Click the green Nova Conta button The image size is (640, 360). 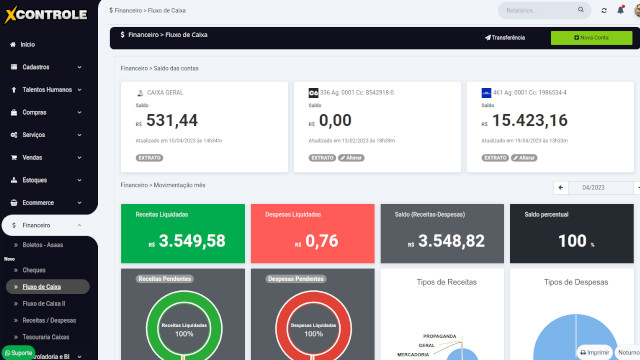591,38
